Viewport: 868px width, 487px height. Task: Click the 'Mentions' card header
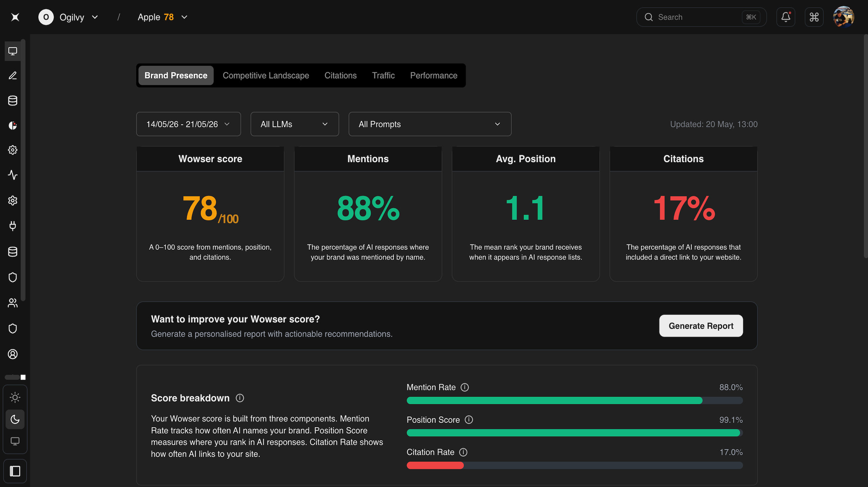[x=368, y=159]
